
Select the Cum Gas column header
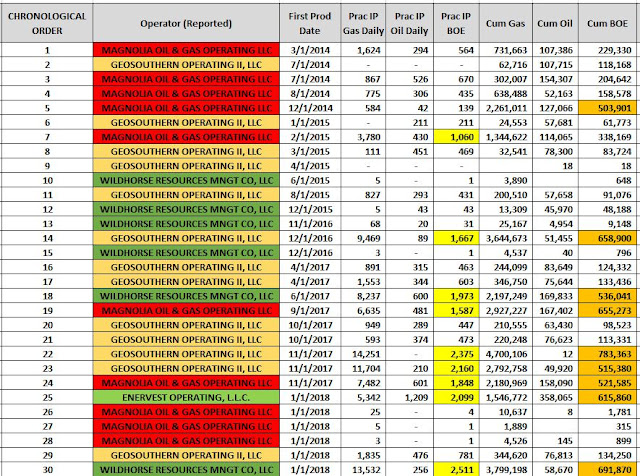pos(505,23)
